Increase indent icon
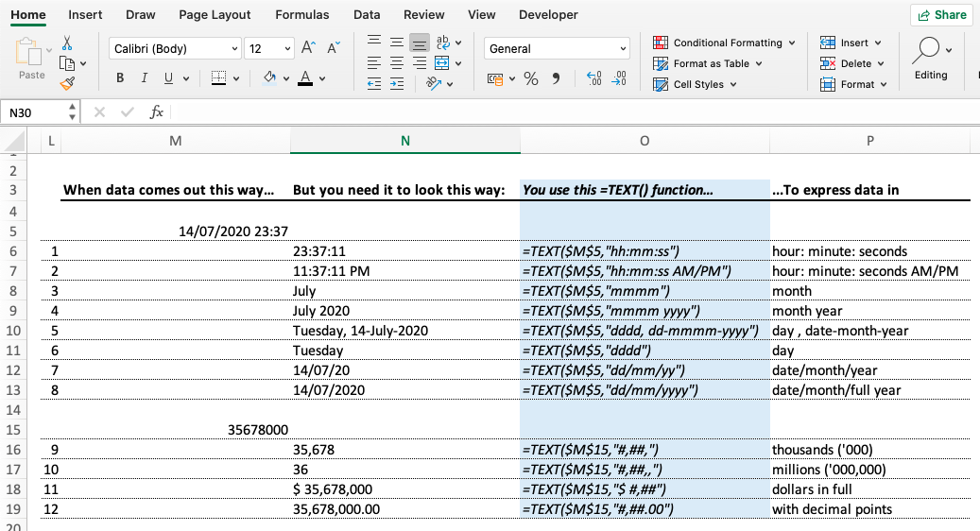 click(x=397, y=84)
